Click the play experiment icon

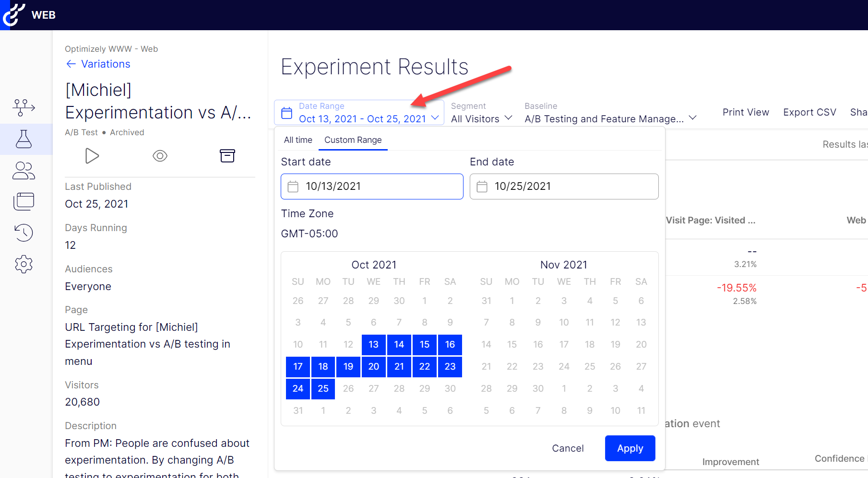92,156
